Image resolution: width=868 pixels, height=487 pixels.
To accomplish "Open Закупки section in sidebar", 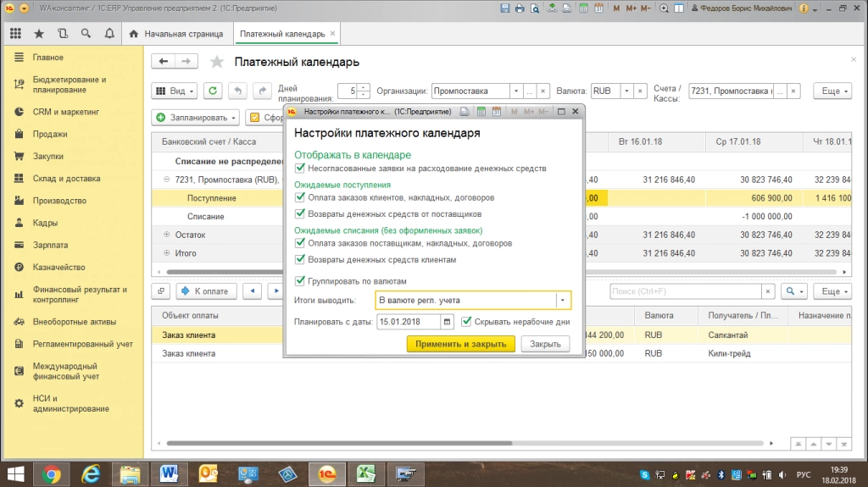I will pos(48,156).
